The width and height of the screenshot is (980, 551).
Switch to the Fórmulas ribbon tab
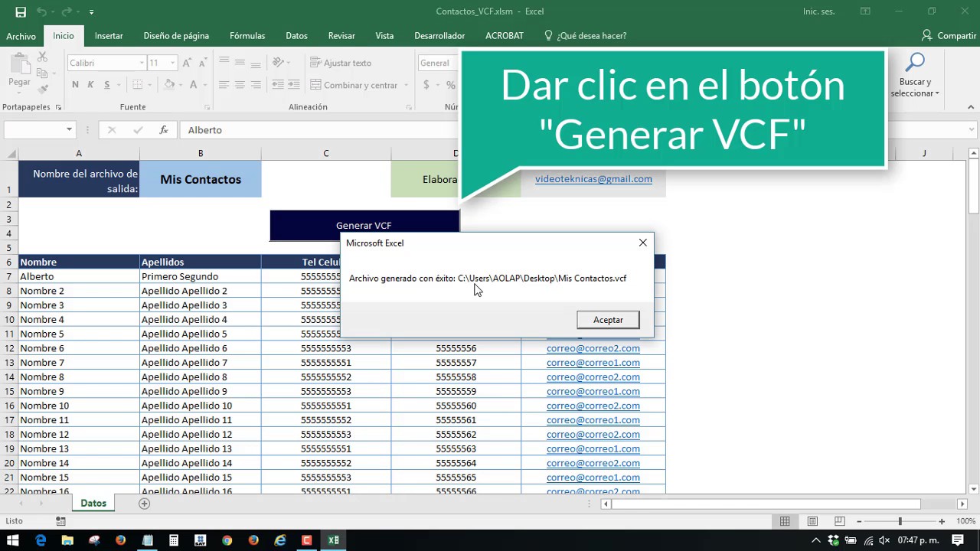tap(247, 36)
